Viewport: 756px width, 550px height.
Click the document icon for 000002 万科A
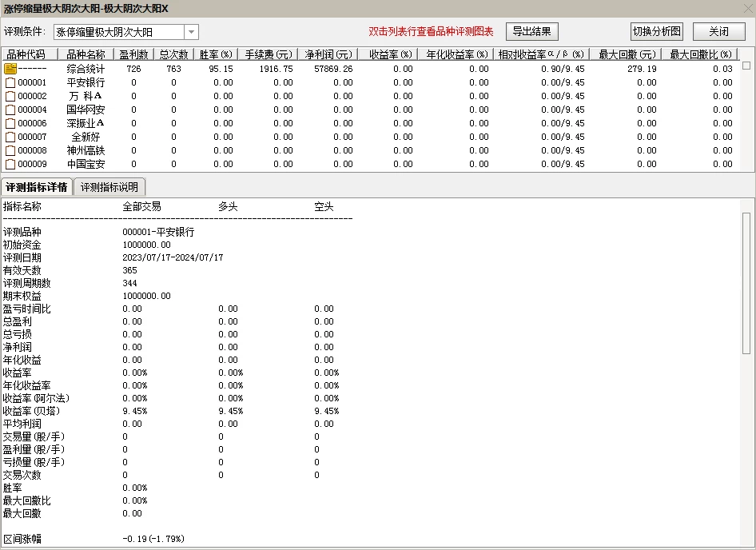[x=10, y=96]
